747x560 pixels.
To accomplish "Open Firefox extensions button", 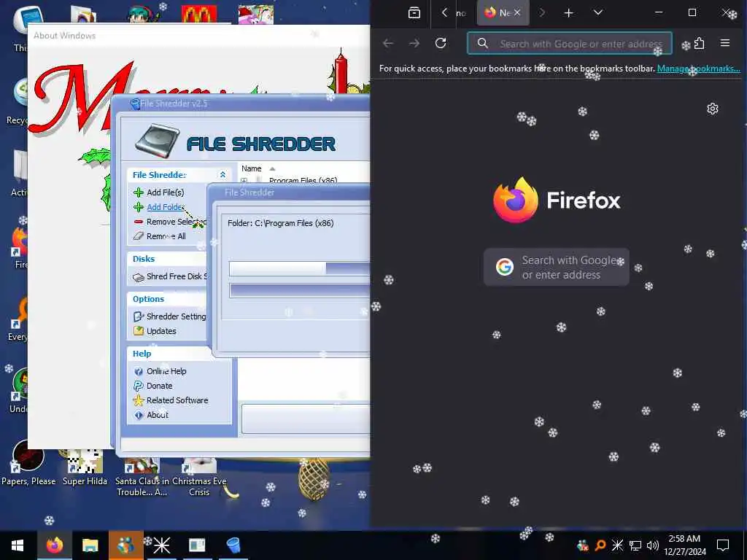I will pos(699,43).
